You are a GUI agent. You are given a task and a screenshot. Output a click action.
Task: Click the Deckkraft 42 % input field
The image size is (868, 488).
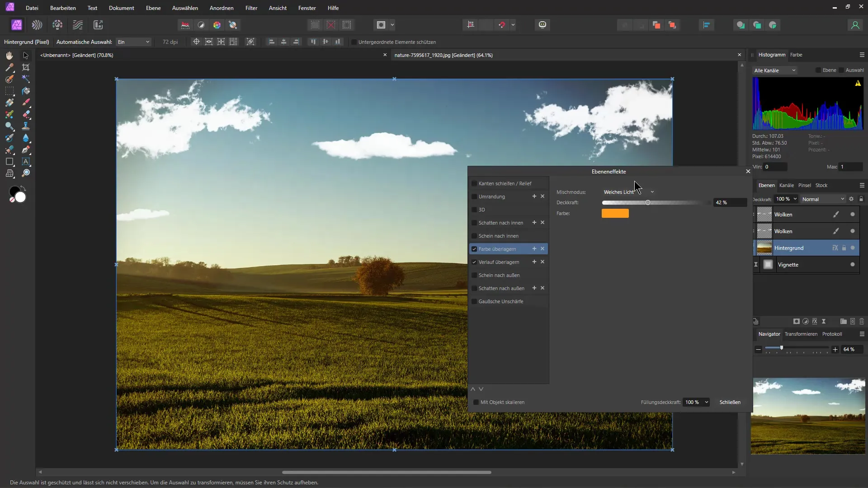[730, 202]
